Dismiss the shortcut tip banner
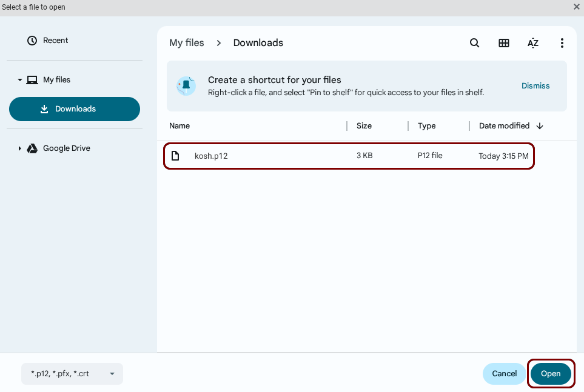The height and width of the screenshot is (392, 584). point(535,86)
